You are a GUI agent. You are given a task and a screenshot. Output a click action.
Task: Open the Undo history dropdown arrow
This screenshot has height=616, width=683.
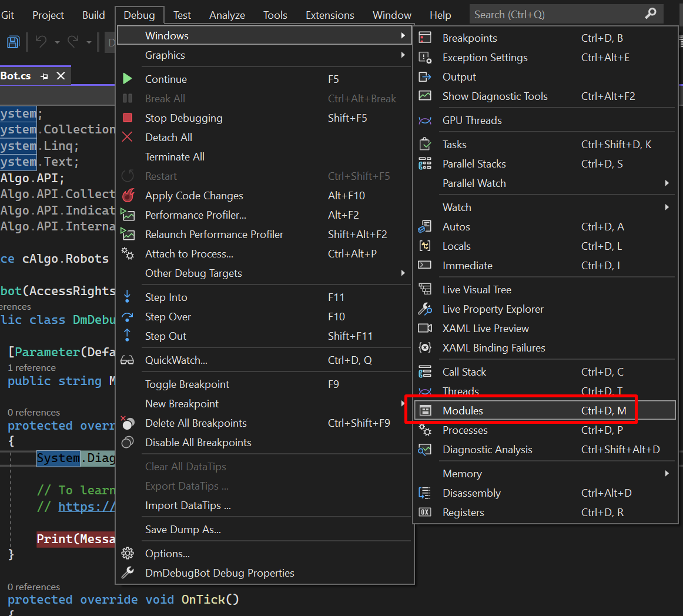(57, 42)
